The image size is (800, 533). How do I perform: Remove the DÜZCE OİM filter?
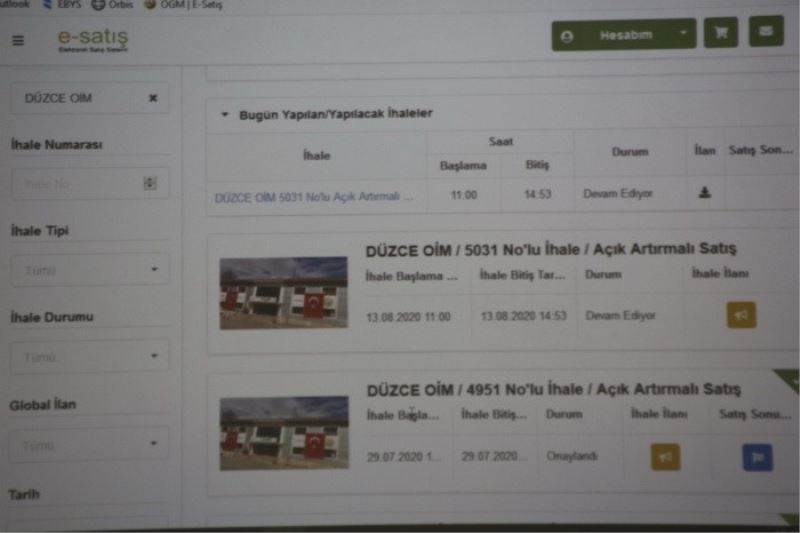[153, 98]
